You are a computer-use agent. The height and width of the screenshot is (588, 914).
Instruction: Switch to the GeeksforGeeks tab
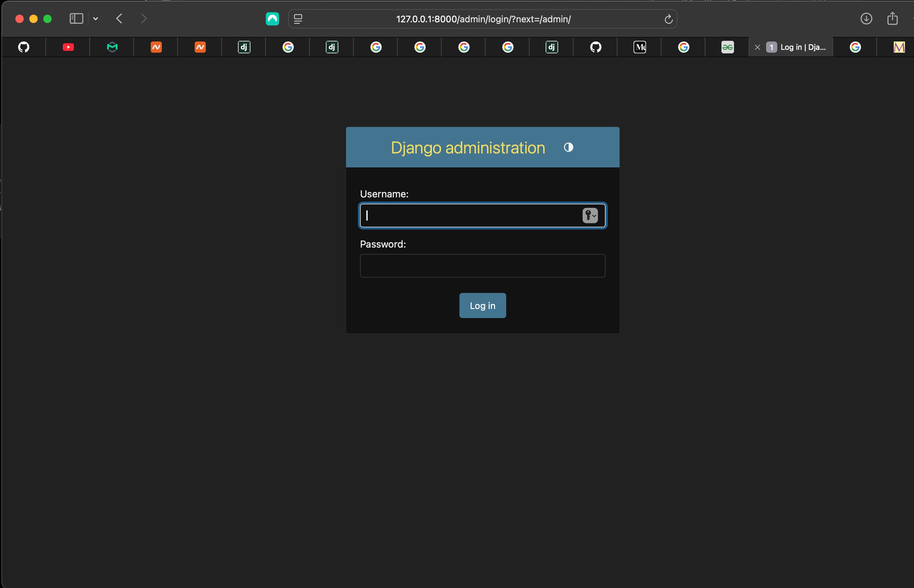point(727,47)
